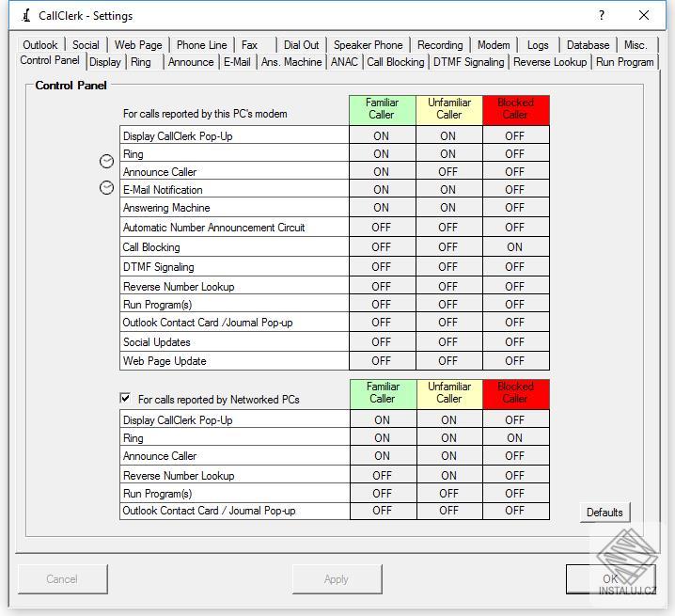Click the Cancel button
675x616 pixels.
click(x=62, y=579)
